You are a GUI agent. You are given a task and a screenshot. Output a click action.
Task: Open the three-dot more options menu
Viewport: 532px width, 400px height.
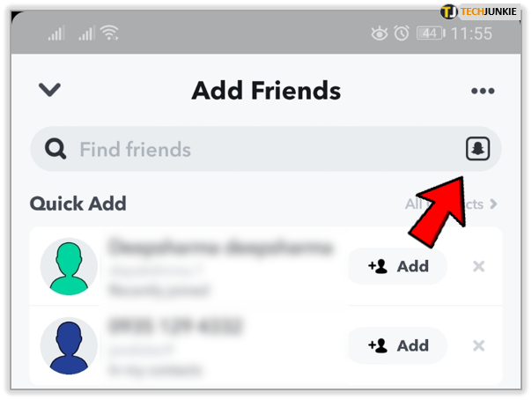point(483,91)
